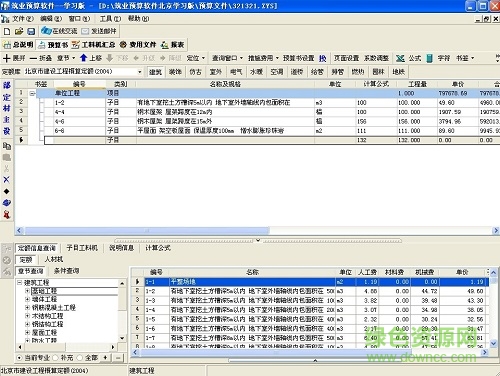
Task: Open the 定额库 combo box
Action: click(x=83, y=72)
